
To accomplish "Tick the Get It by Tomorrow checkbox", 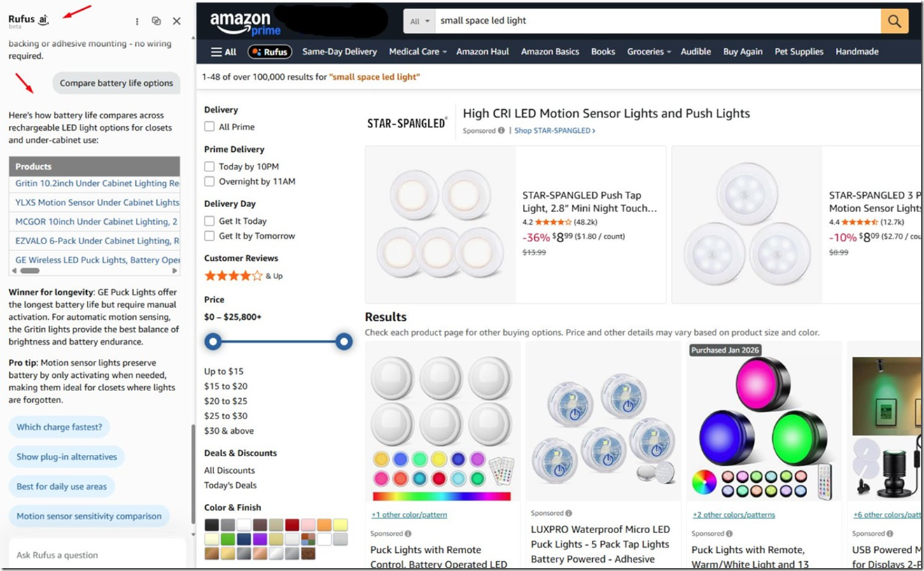I will [x=209, y=236].
